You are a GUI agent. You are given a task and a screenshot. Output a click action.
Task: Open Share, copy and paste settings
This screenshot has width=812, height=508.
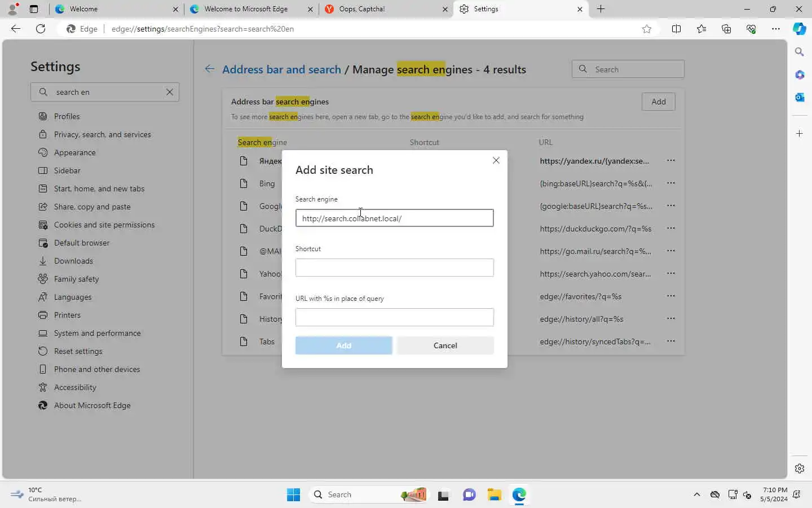[92, 207]
